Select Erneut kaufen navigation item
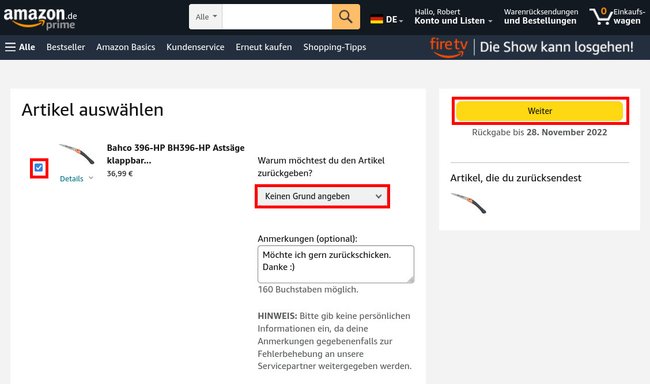Screen dimensions: 650x384 click(x=264, y=47)
